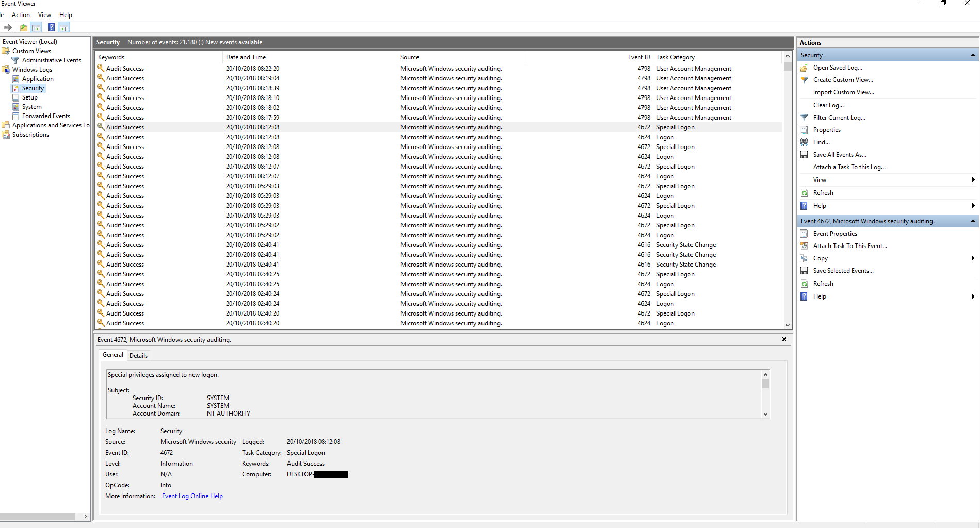The image size is (980, 528).
Task: Close the event preview pane
Action: [784, 339]
